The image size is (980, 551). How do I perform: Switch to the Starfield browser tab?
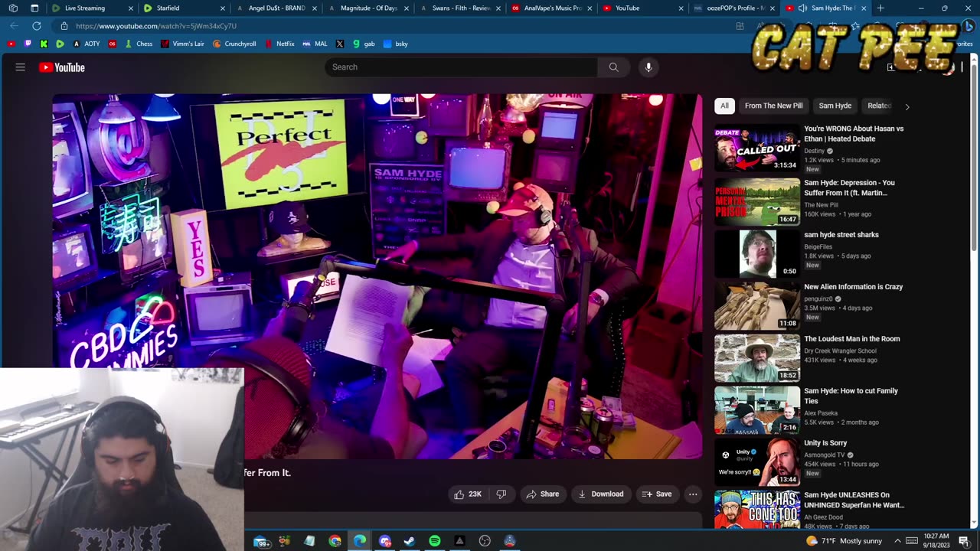pos(184,8)
